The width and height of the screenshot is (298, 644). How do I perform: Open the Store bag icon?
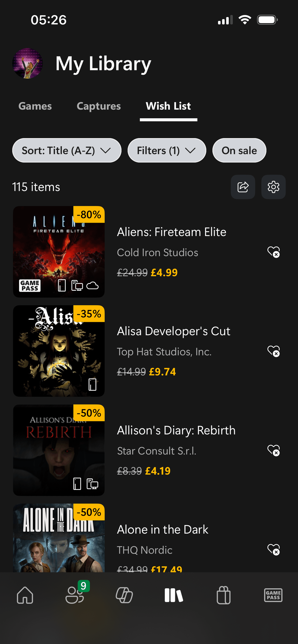click(x=223, y=595)
